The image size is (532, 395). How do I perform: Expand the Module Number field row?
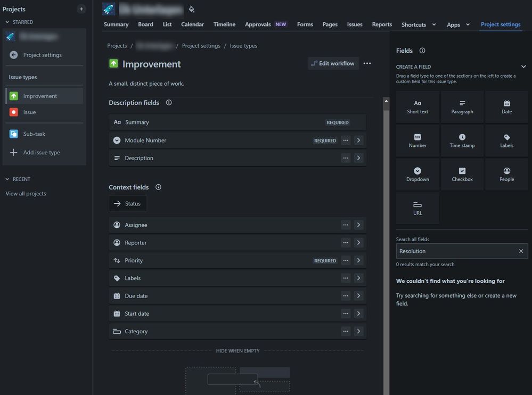tap(358, 141)
